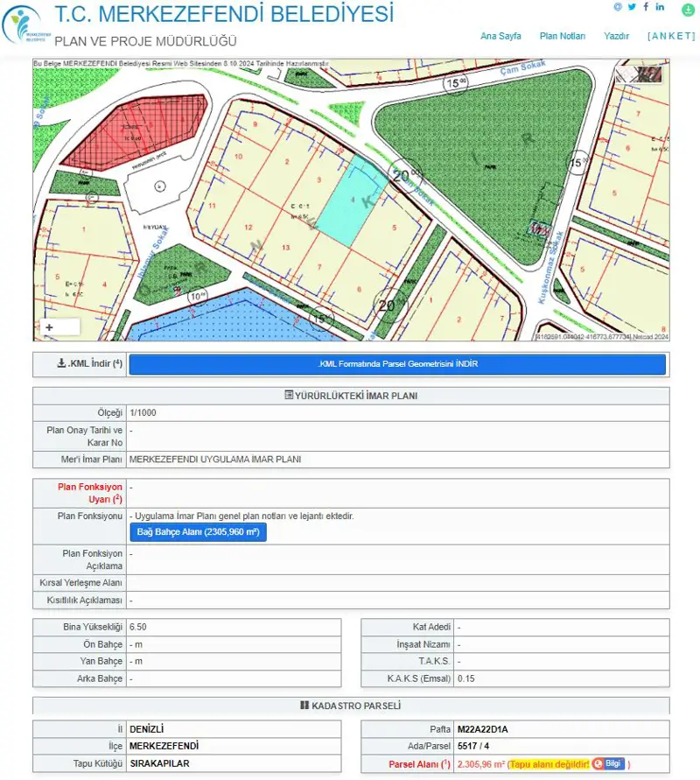The width and height of the screenshot is (700, 780).
Task: Click Bağ Bahçe Alanı (2305,960 m²) button
Action: pos(199,531)
